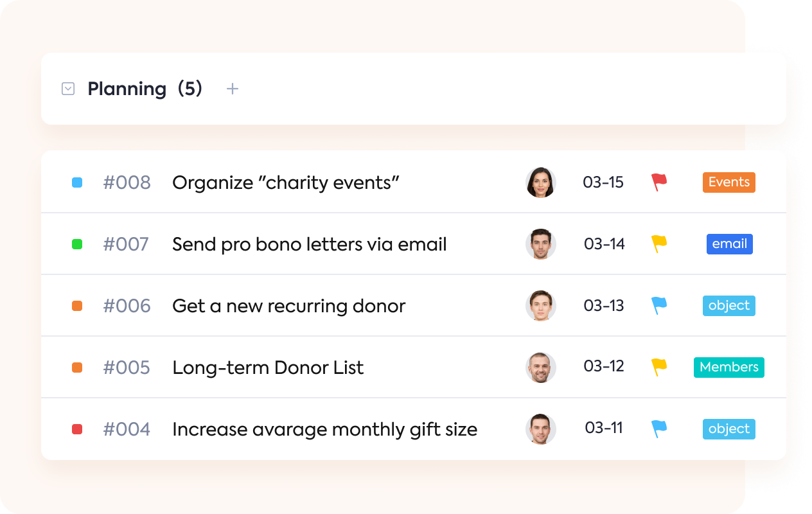Select the due date 03-11
812x514 pixels.
coord(604,428)
